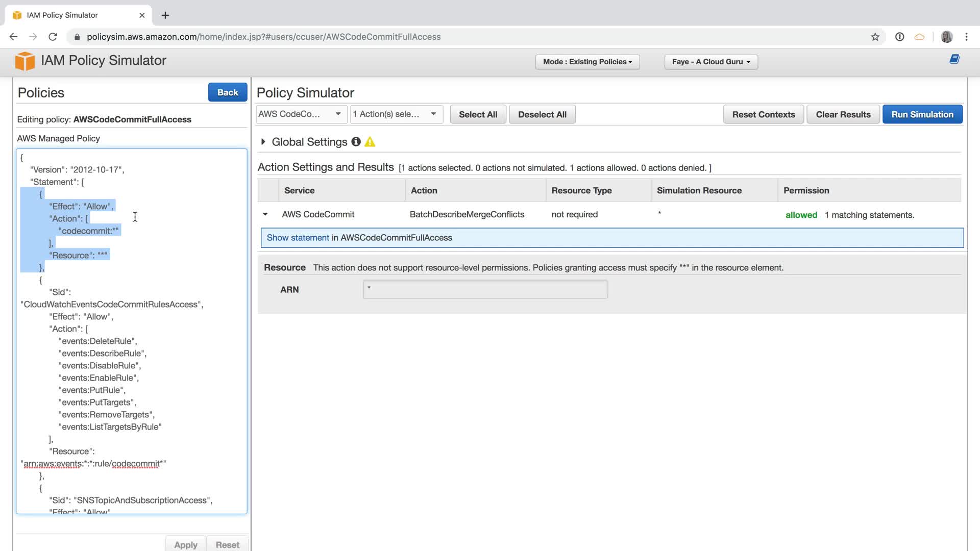Open Mode: Existing Policies menu

[587, 62]
